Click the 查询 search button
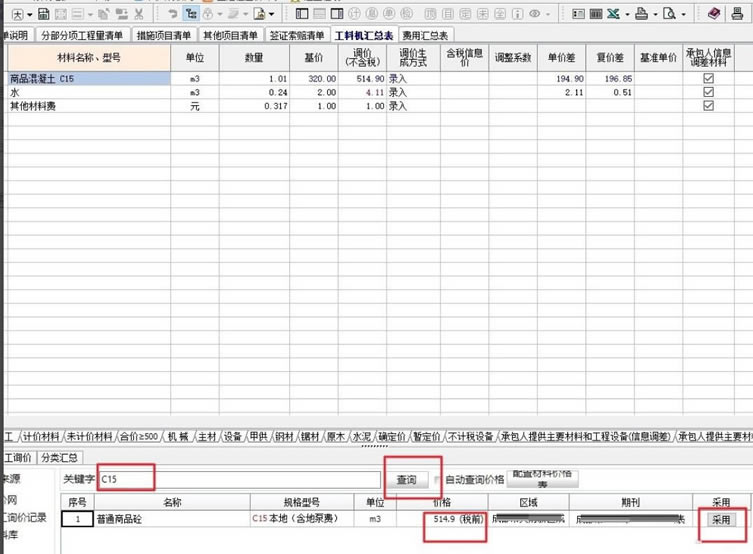This screenshot has height=554, width=753. (x=406, y=479)
